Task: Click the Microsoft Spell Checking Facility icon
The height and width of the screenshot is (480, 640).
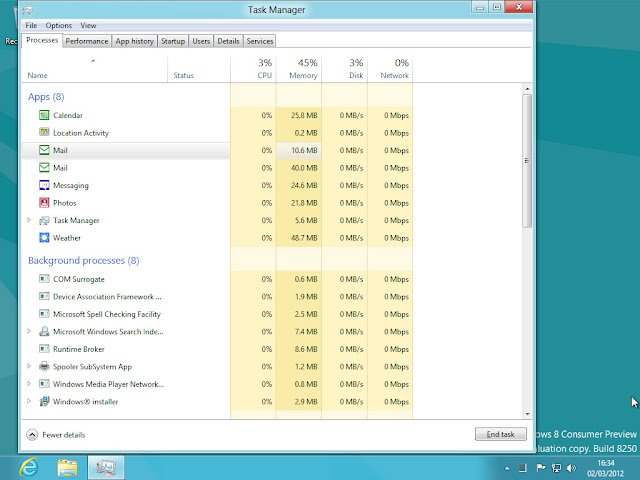Action: pyautogui.click(x=44, y=314)
